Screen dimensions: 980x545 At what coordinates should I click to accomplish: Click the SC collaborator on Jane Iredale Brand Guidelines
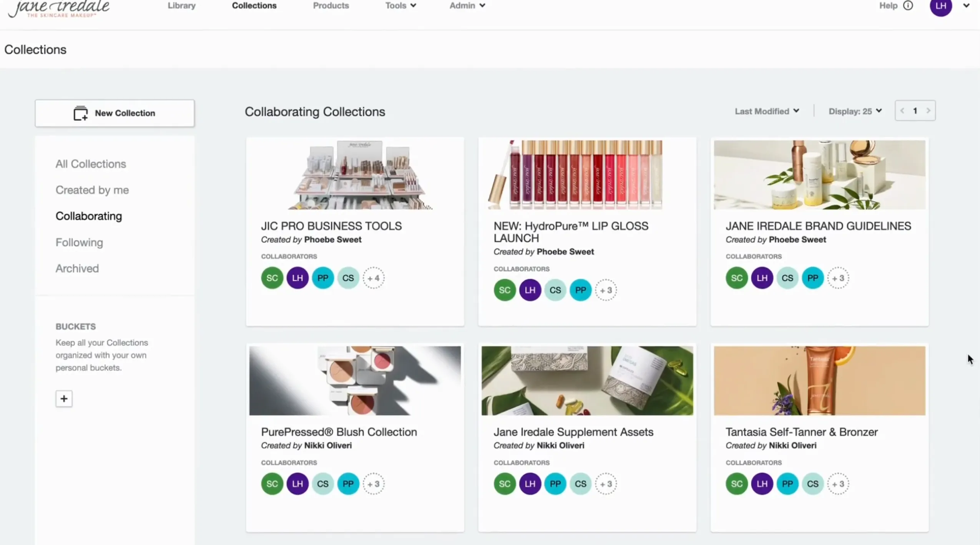(x=737, y=278)
